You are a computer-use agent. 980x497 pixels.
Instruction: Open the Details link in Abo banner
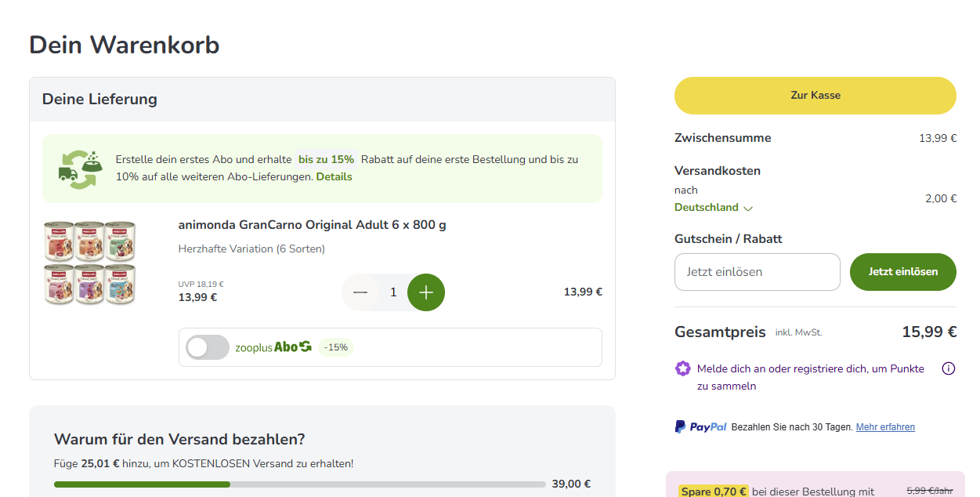335,177
